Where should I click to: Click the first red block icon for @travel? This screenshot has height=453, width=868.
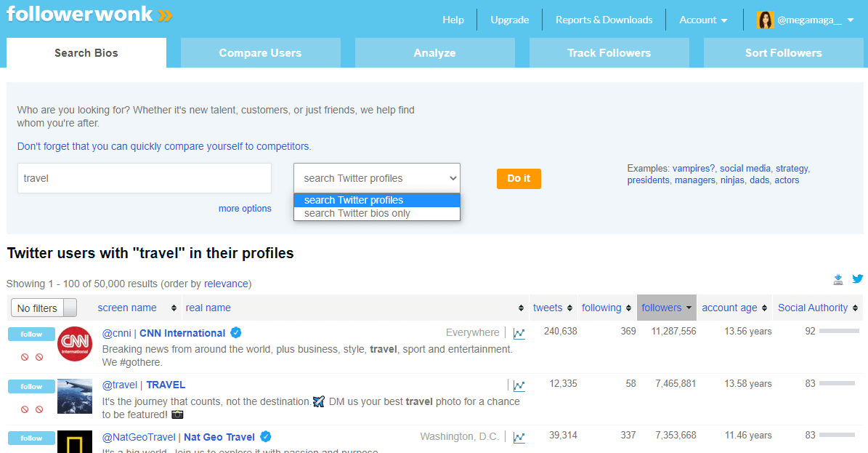pyautogui.click(x=25, y=409)
